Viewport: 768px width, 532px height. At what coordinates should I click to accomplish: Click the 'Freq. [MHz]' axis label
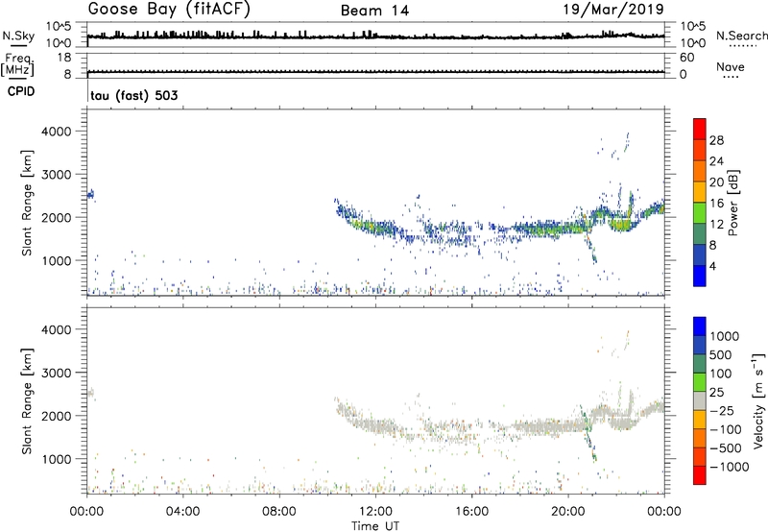tap(18, 64)
